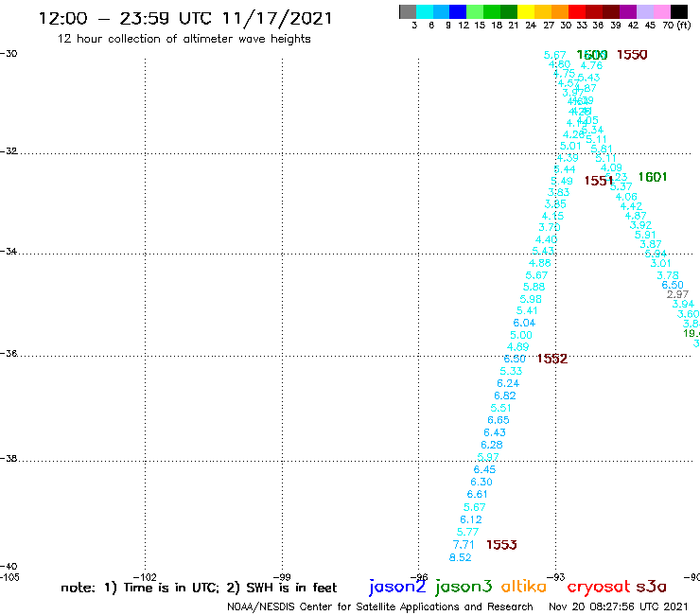Click the 6.65 wave height value
Viewport: 700px width, 615px height.
tap(499, 420)
